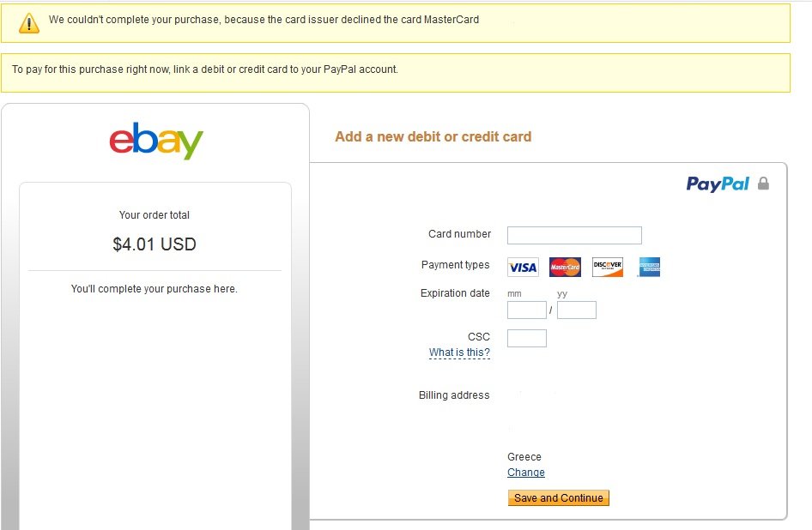This screenshot has width=812, height=530.
Task: Click the American Express card icon
Action: pos(650,267)
